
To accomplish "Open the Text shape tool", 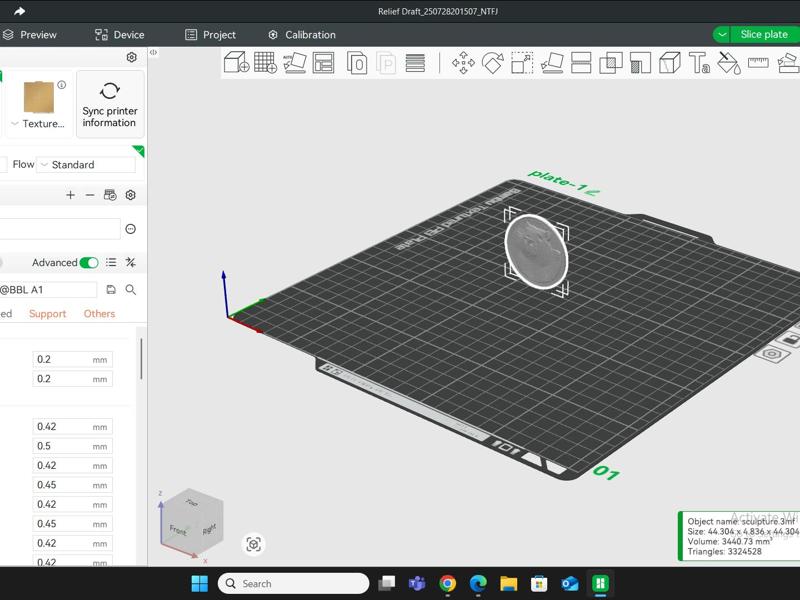I will [699, 63].
